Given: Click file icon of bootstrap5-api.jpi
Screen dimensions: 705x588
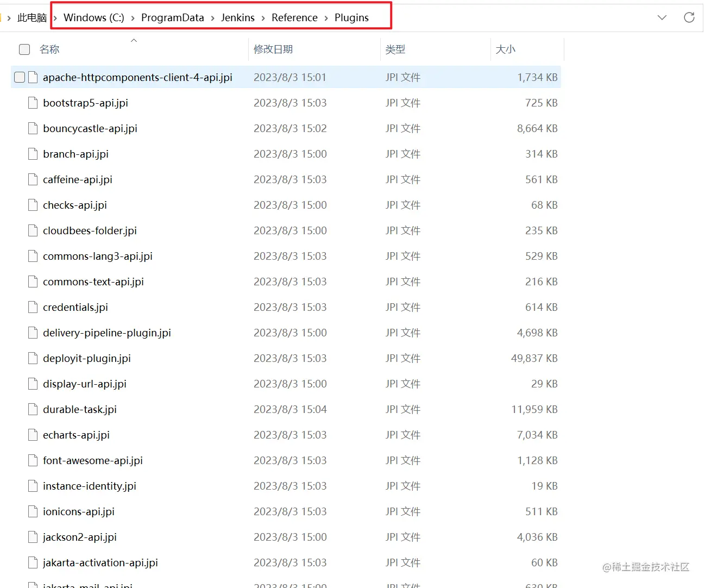Looking at the screenshot, I should point(33,103).
